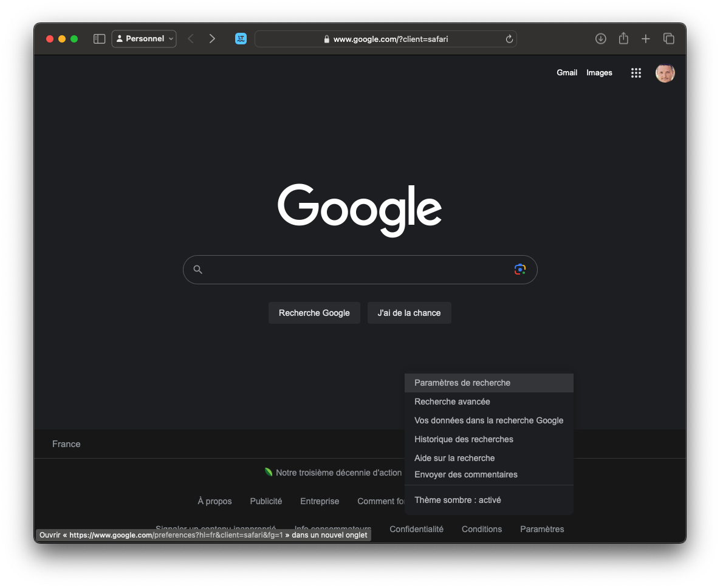Viewport: 720px width, 588px height.
Task: Open the Confidentialité footer link
Action: [416, 529]
